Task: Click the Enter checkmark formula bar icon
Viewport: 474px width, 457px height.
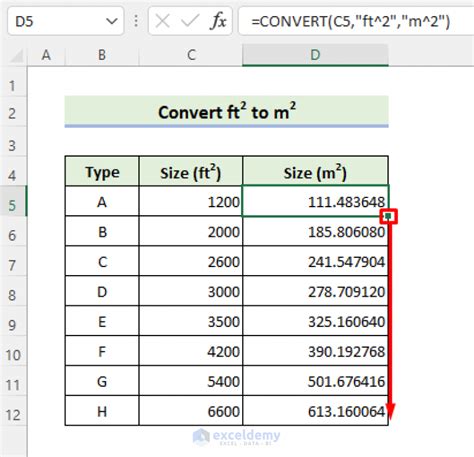Action: pyautogui.click(x=190, y=21)
